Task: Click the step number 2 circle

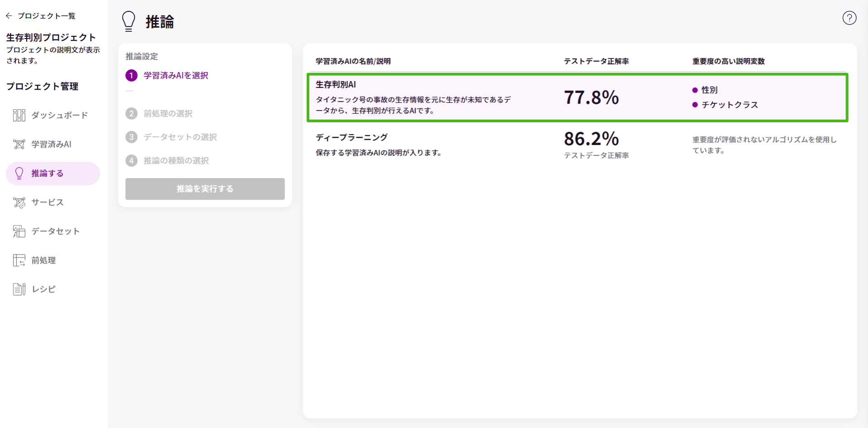Action: [x=131, y=114]
